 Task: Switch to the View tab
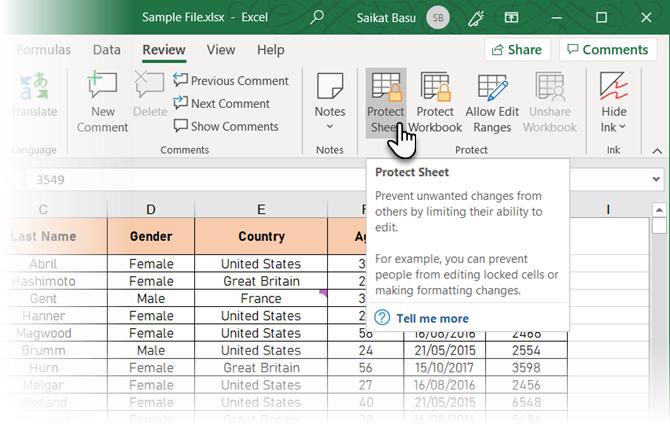point(220,49)
